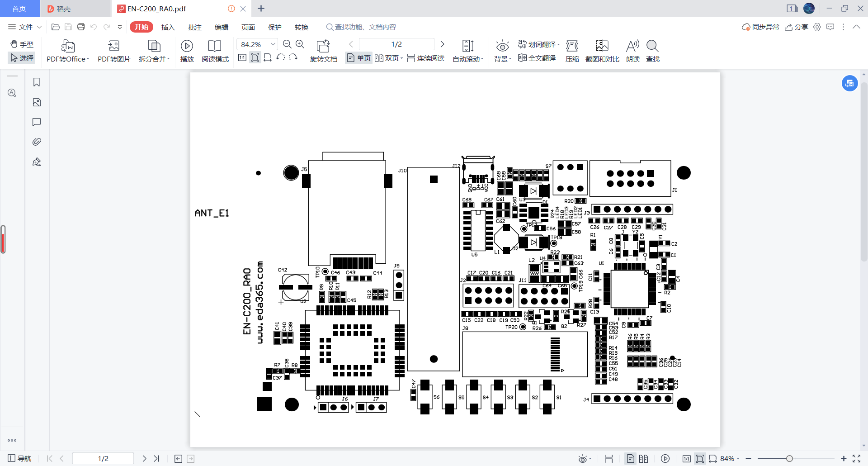Open the bookmarks panel in sidebar

coord(37,82)
